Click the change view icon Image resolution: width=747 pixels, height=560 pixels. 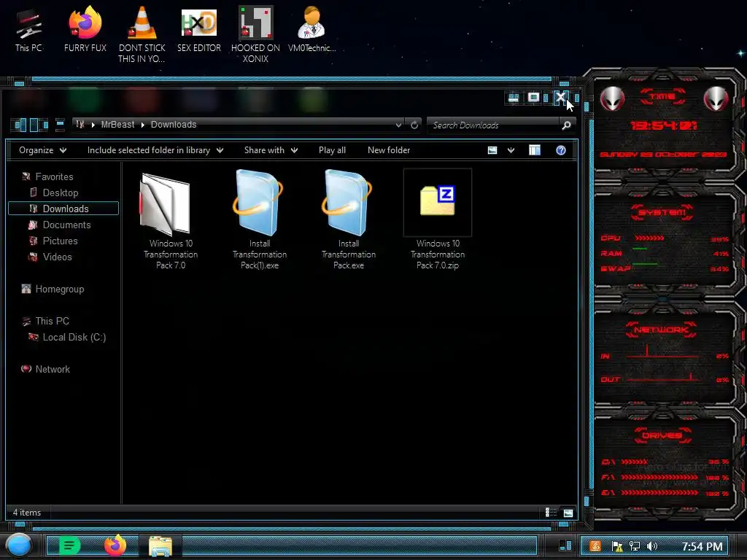pos(492,150)
